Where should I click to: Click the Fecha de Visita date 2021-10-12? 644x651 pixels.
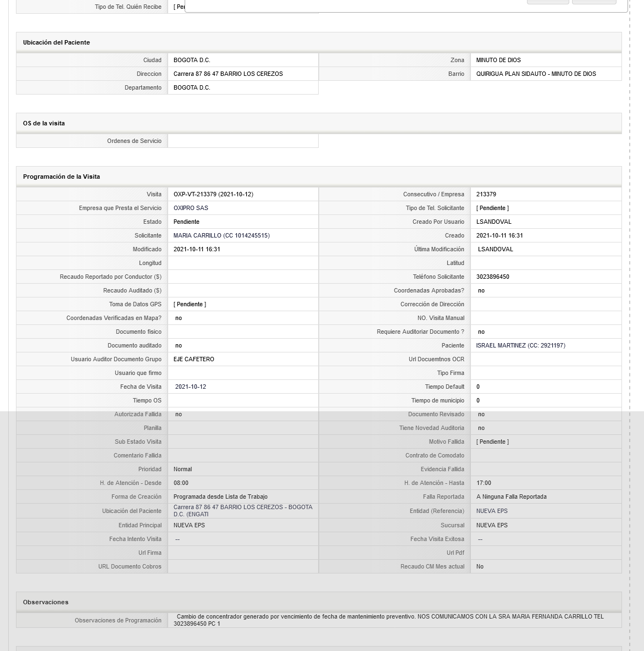tap(191, 387)
